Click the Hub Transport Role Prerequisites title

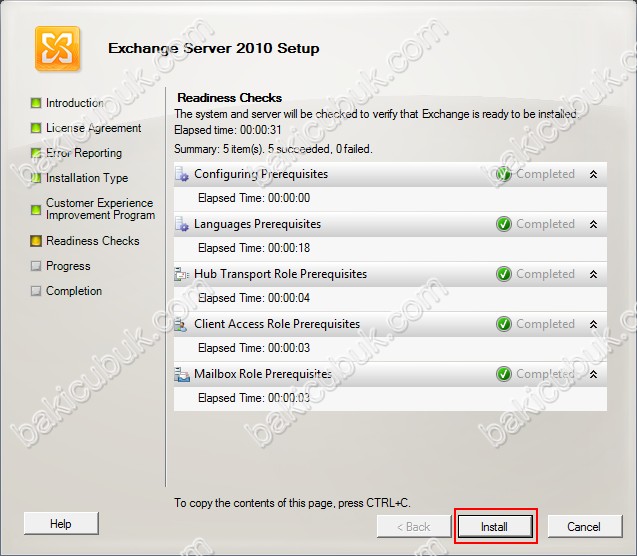click(280, 274)
